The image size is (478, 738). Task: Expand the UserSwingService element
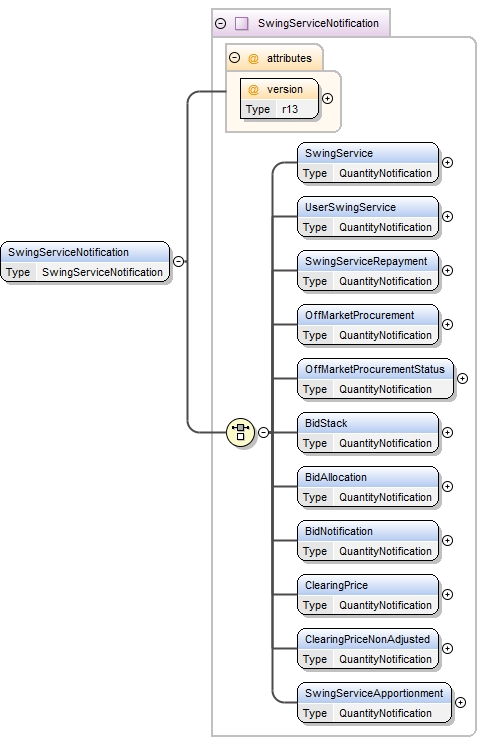click(x=447, y=217)
